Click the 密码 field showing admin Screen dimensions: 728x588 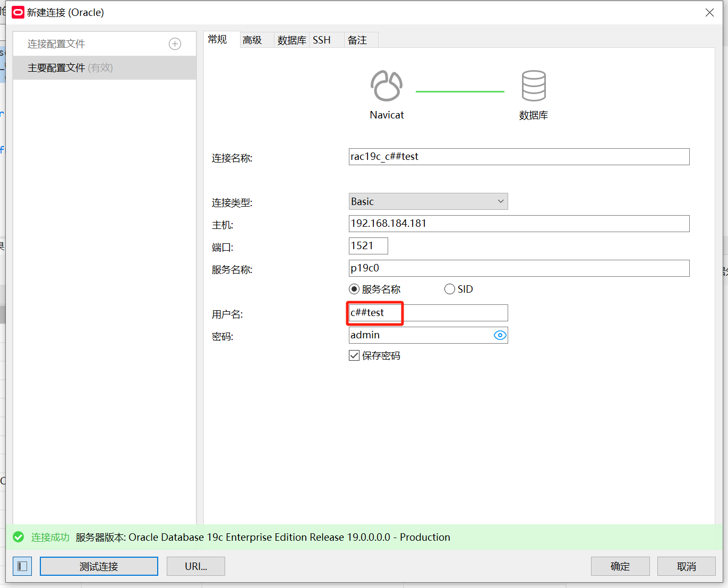pyautogui.click(x=428, y=335)
